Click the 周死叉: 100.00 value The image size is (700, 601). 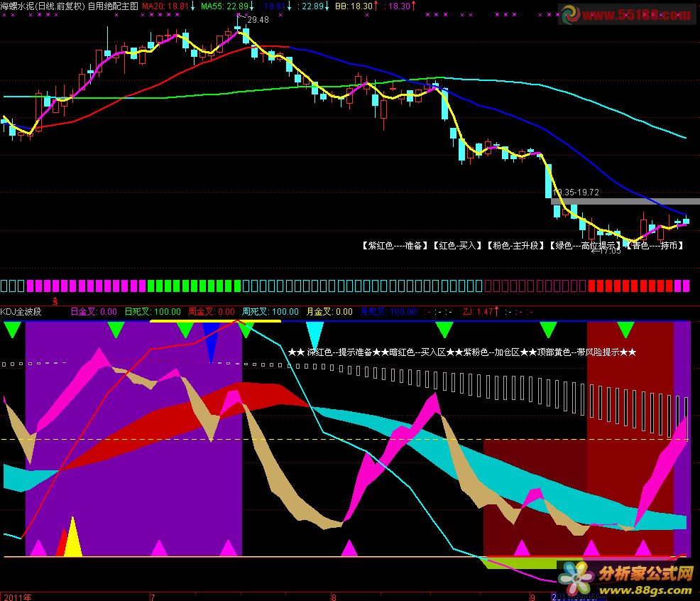coord(270,311)
